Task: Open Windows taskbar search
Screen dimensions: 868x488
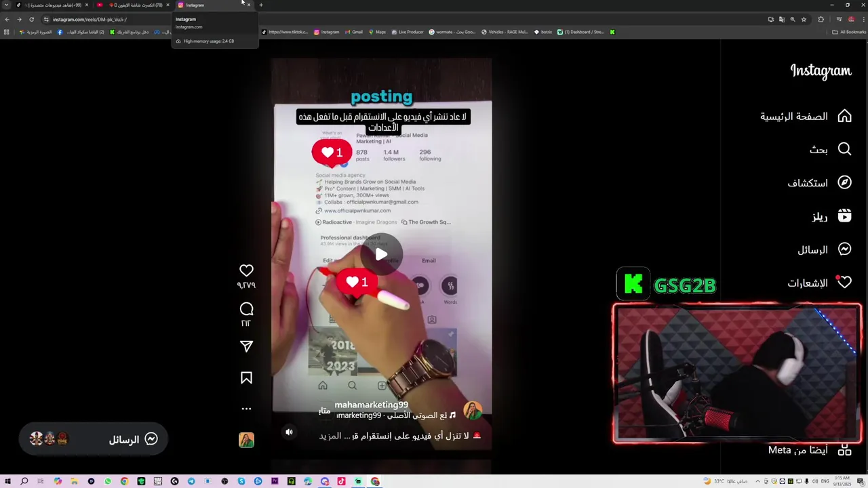Action: (x=24, y=481)
